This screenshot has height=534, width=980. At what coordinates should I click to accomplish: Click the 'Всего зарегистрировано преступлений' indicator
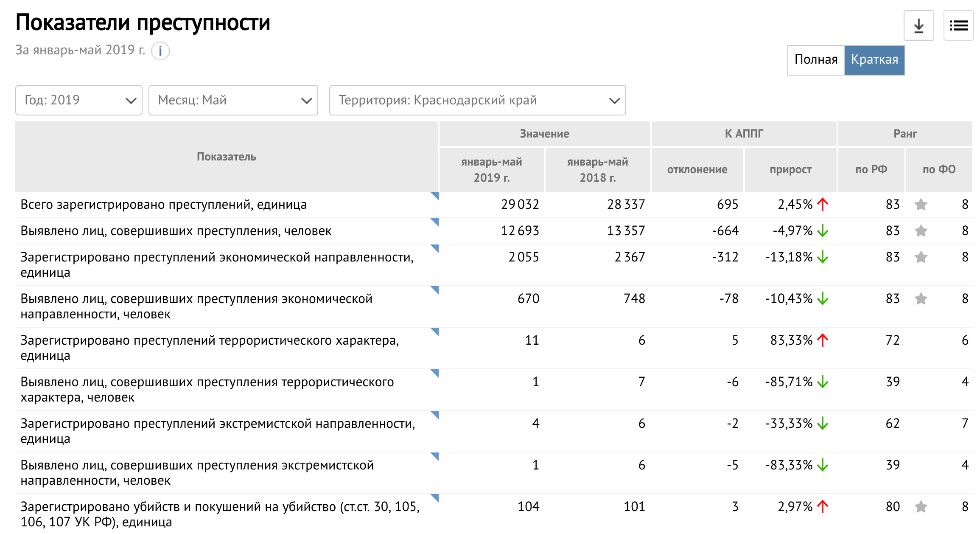pyautogui.click(x=163, y=205)
